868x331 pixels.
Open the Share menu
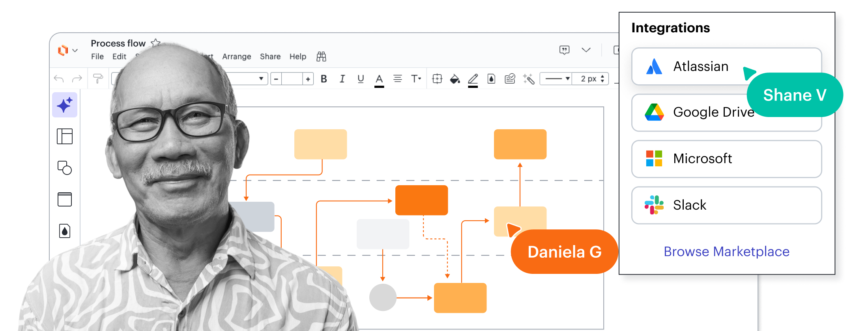click(x=270, y=57)
